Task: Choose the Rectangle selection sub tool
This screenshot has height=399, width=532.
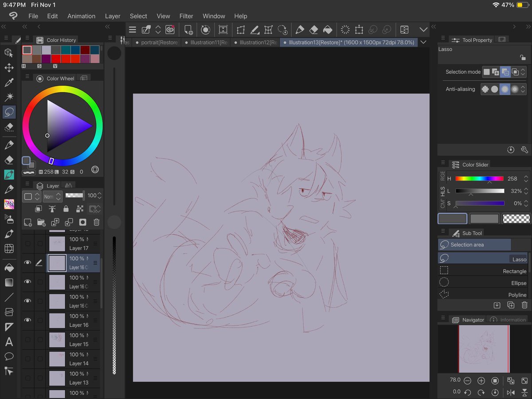Action: 483,271
